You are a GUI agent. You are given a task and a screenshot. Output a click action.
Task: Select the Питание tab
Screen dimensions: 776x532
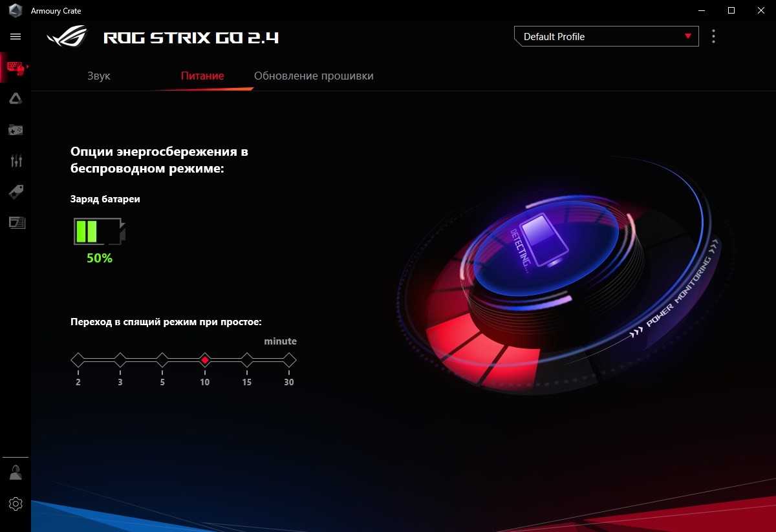(x=202, y=76)
